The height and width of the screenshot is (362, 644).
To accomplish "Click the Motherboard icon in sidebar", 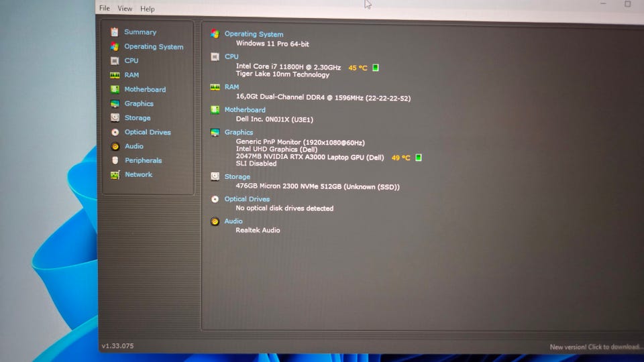I will pos(115,89).
